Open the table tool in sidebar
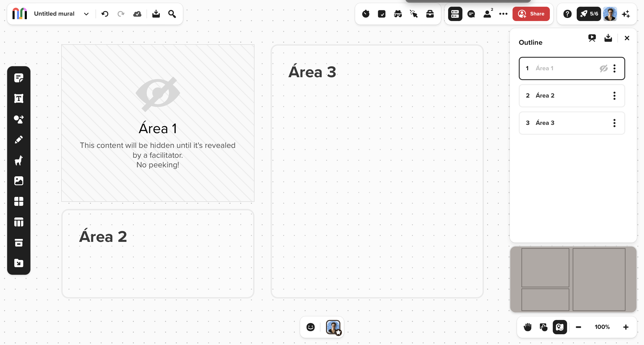 pos(19,222)
